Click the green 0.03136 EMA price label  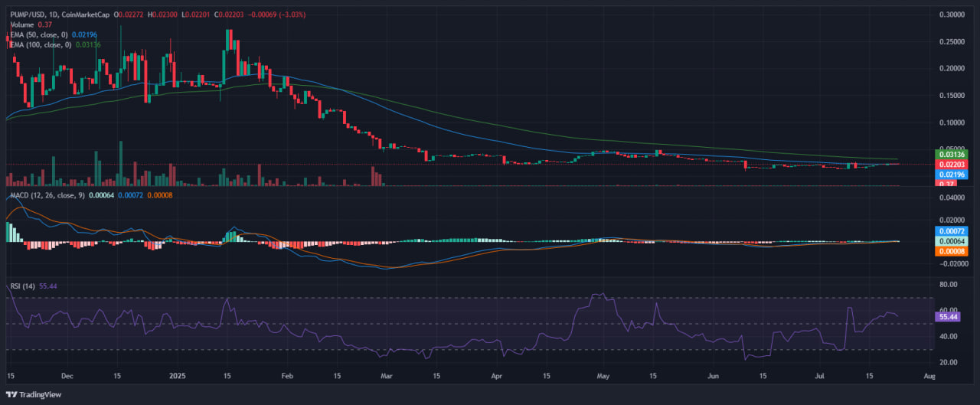coord(952,154)
